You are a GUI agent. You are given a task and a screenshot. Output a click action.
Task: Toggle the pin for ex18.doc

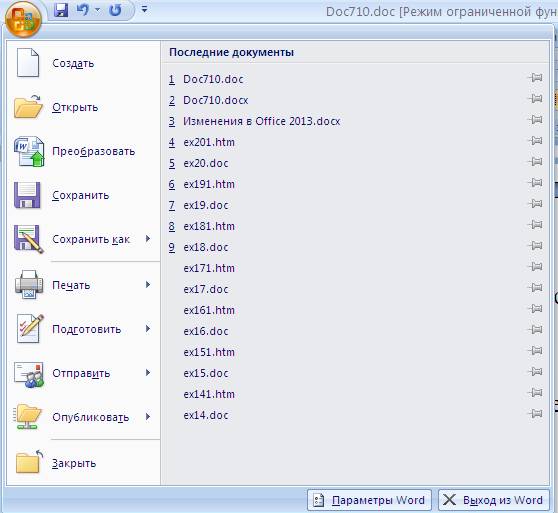pos(535,245)
